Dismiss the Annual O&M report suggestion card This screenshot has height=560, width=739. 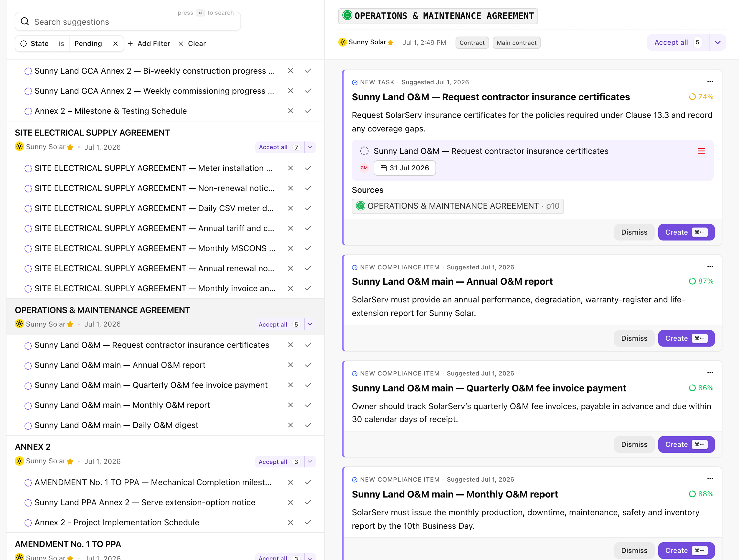point(634,338)
